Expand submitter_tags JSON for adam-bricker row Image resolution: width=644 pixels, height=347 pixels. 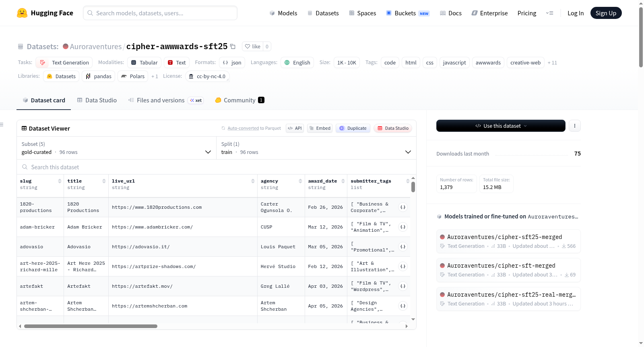pyautogui.click(x=403, y=227)
